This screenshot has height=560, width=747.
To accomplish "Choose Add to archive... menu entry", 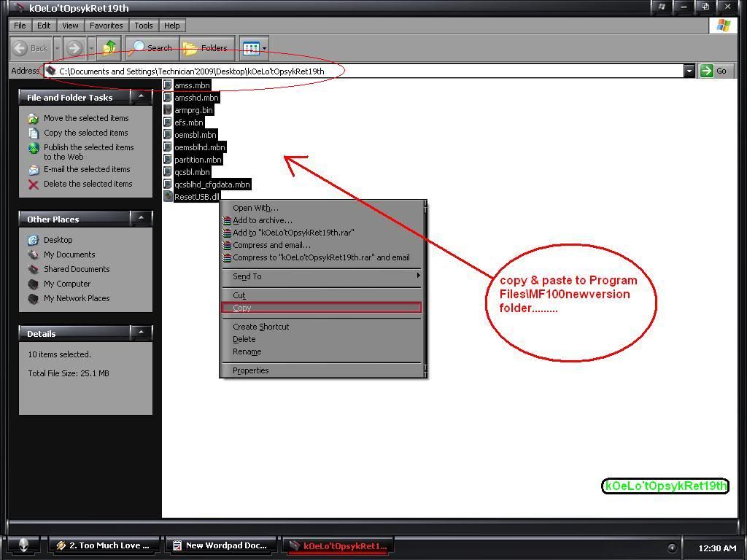I will coord(322,220).
